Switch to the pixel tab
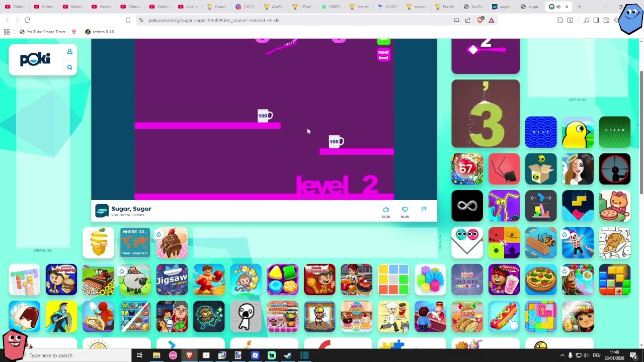Screen dimensions: 644x362 189,7
